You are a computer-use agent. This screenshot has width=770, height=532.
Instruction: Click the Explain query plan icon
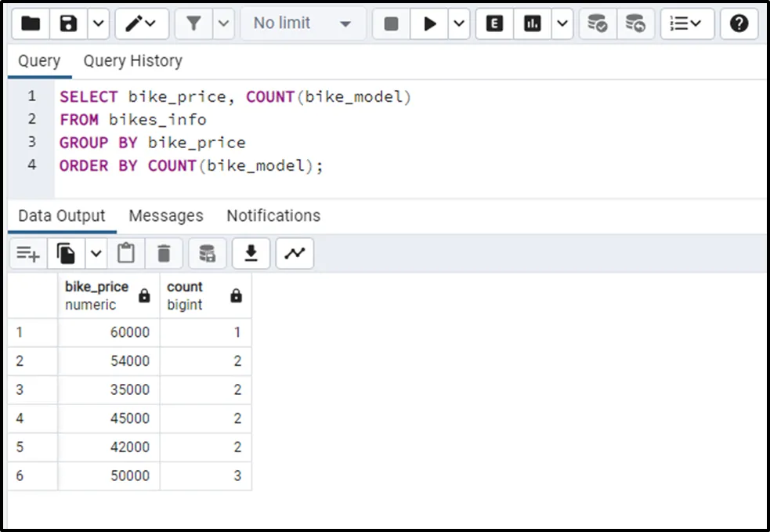494,24
